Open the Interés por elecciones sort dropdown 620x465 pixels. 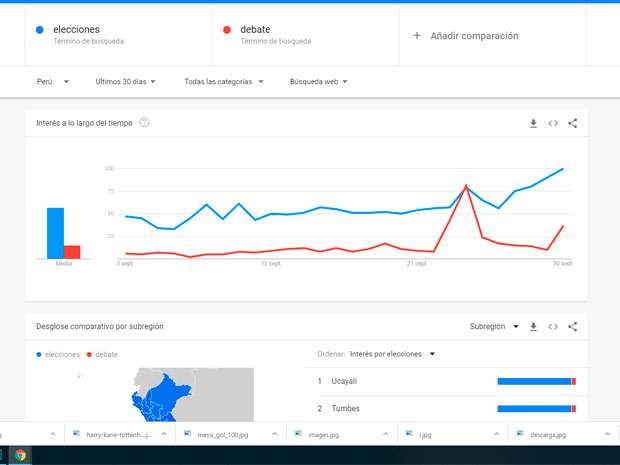pos(393,354)
